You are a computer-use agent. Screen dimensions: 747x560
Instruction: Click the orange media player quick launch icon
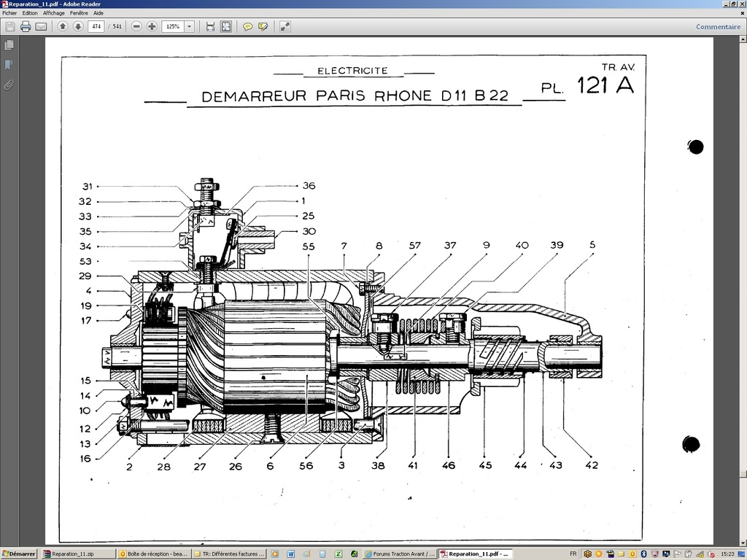(275, 554)
